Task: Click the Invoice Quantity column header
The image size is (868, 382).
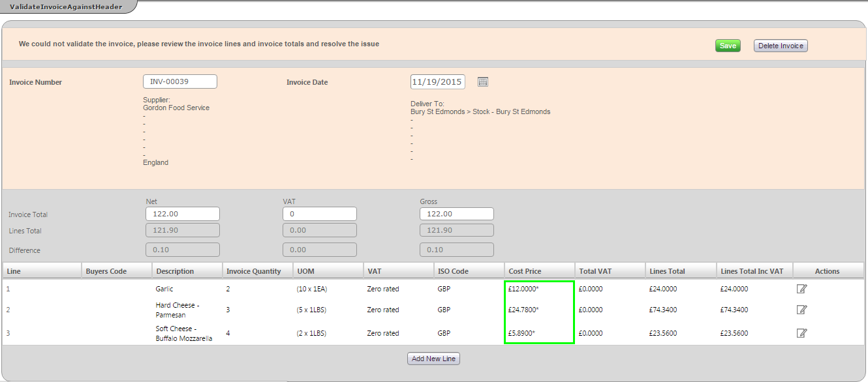Action: (254, 271)
